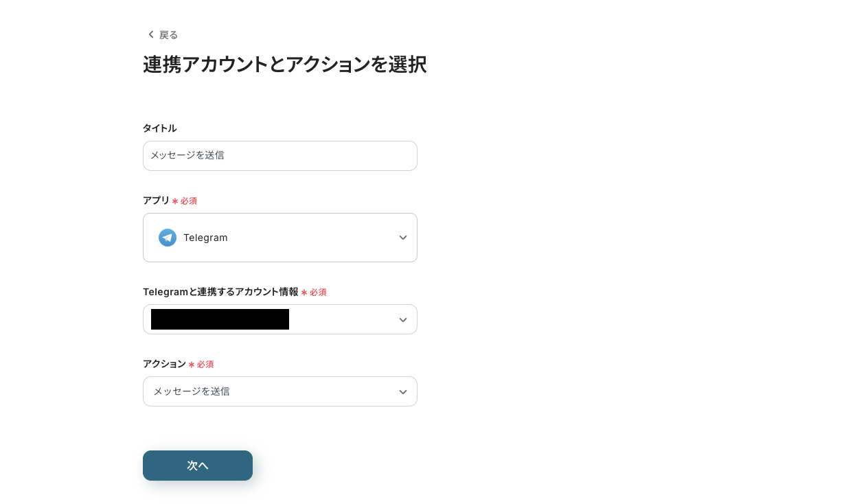Click the Telegram paper-plane logo
Image resolution: width=857 pixels, height=504 pixels.
pos(168,238)
